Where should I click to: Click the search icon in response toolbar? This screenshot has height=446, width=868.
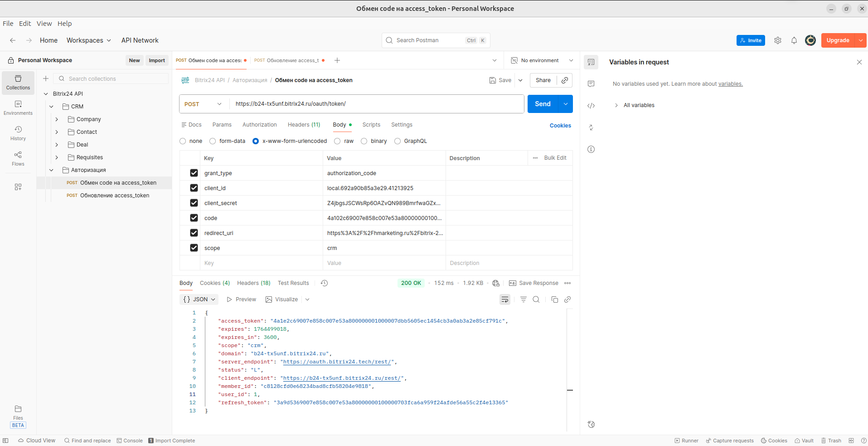[536, 299]
